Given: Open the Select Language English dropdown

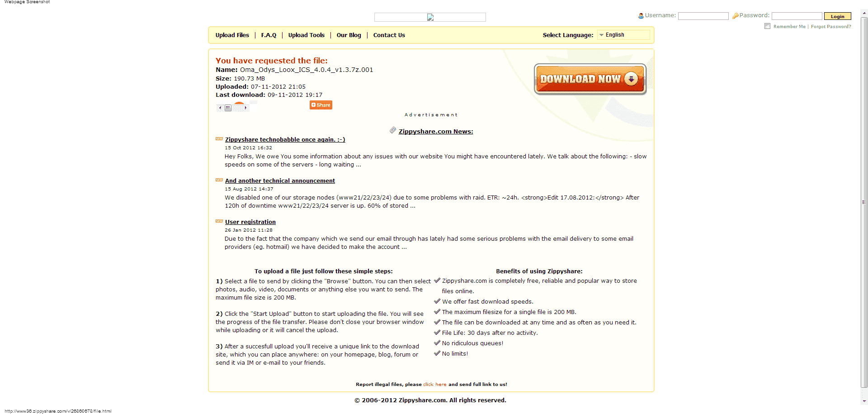Looking at the screenshot, I should pos(623,35).
